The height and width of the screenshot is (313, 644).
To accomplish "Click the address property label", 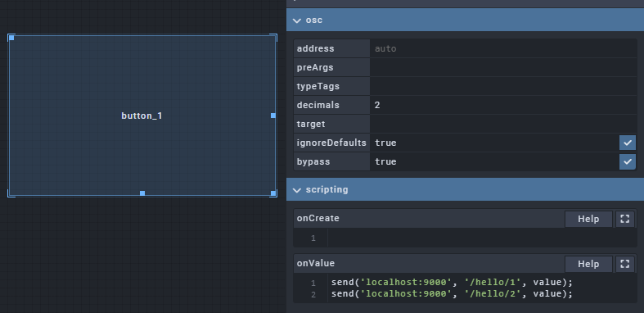I will [x=315, y=48].
